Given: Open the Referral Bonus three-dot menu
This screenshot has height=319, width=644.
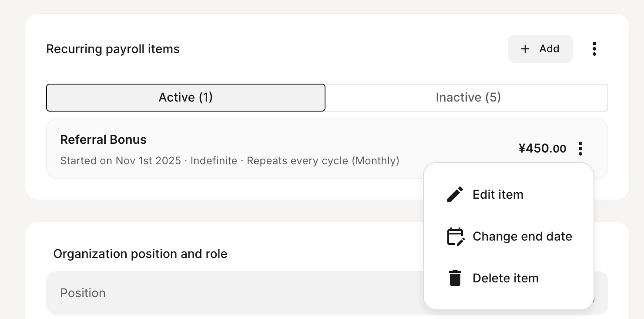Looking at the screenshot, I should coord(580,149).
